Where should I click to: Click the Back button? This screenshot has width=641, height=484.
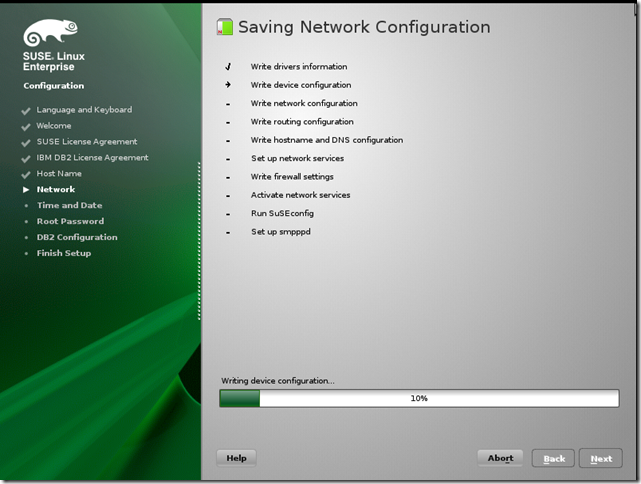pos(553,459)
